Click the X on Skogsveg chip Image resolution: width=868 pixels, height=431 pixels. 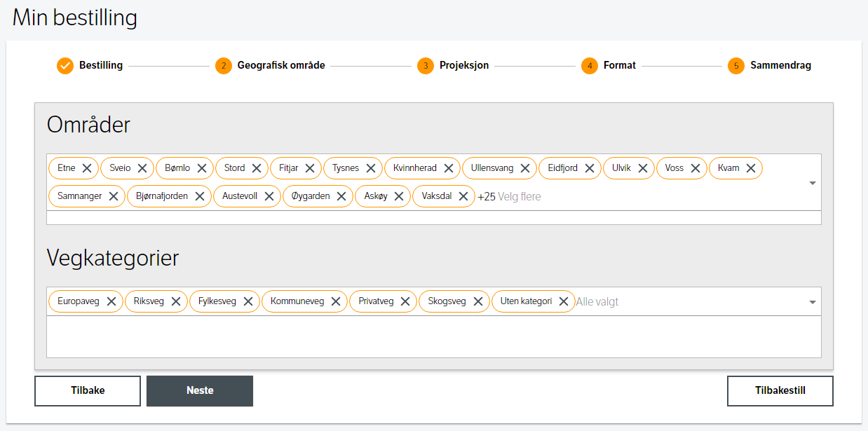point(477,301)
